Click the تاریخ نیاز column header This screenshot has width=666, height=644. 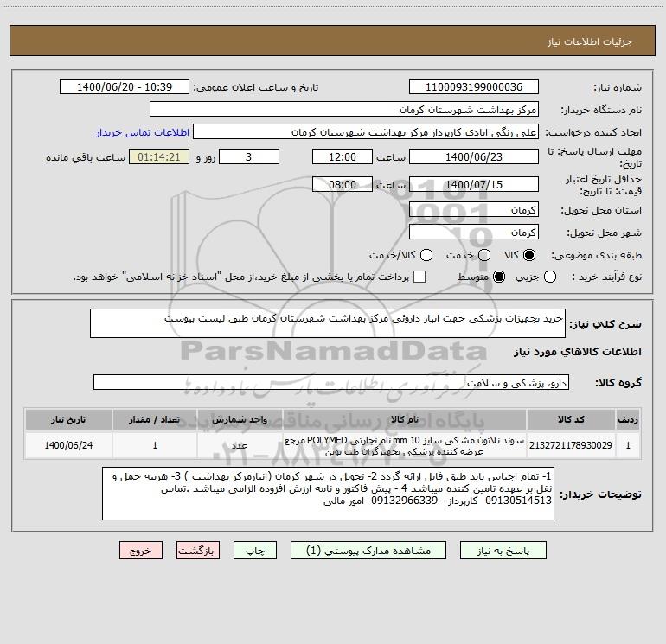[68, 419]
